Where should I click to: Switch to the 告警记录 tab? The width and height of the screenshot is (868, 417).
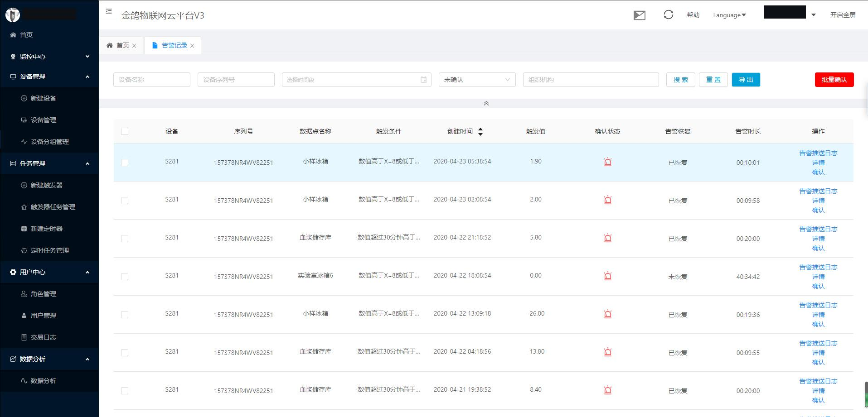(173, 45)
